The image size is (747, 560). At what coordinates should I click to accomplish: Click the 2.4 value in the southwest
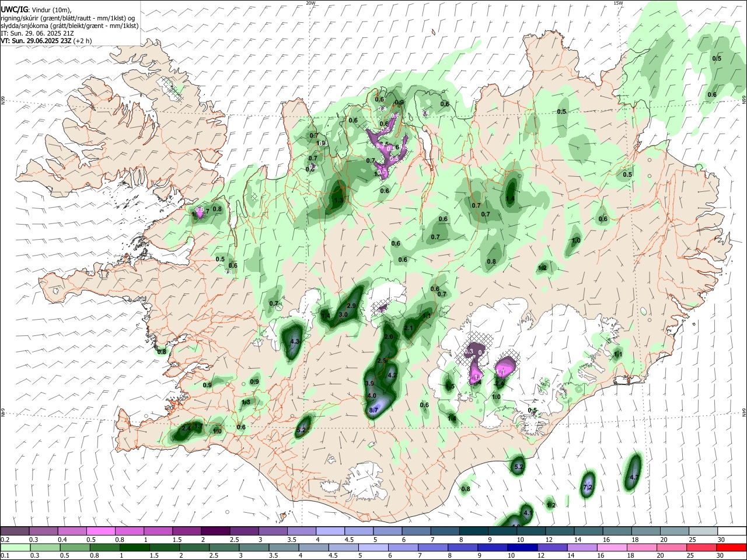click(x=187, y=428)
